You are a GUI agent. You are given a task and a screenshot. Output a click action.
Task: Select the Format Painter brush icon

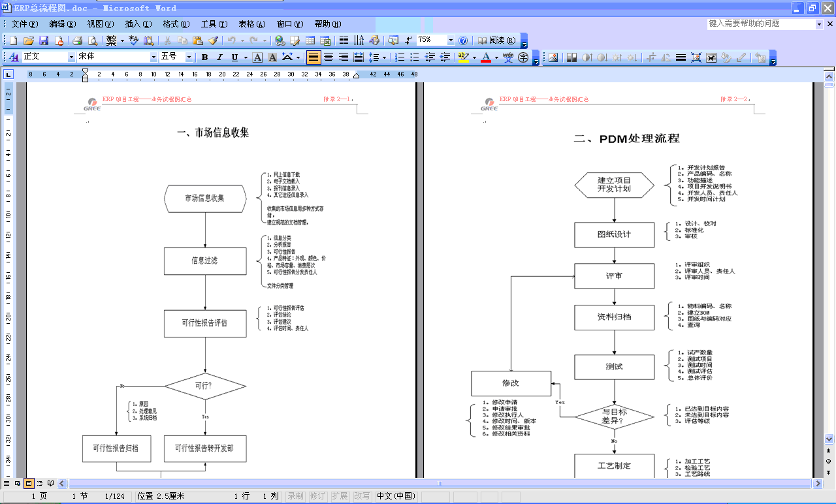coord(213,40)
